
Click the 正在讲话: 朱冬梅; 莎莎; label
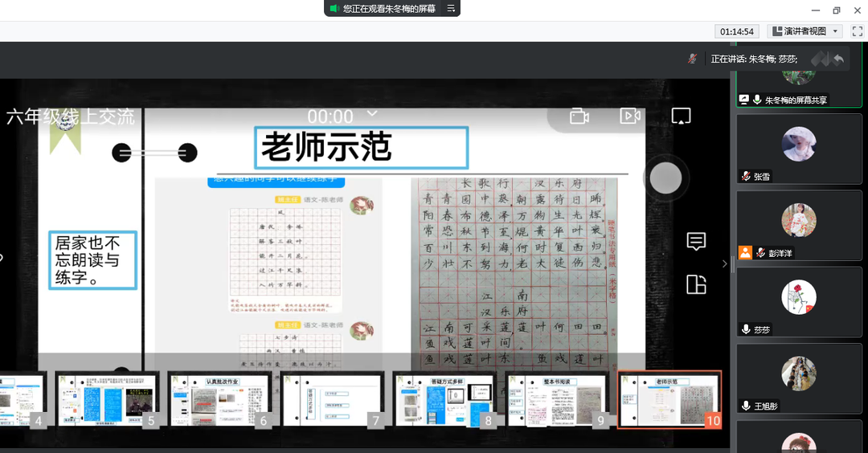coord(754,59)
